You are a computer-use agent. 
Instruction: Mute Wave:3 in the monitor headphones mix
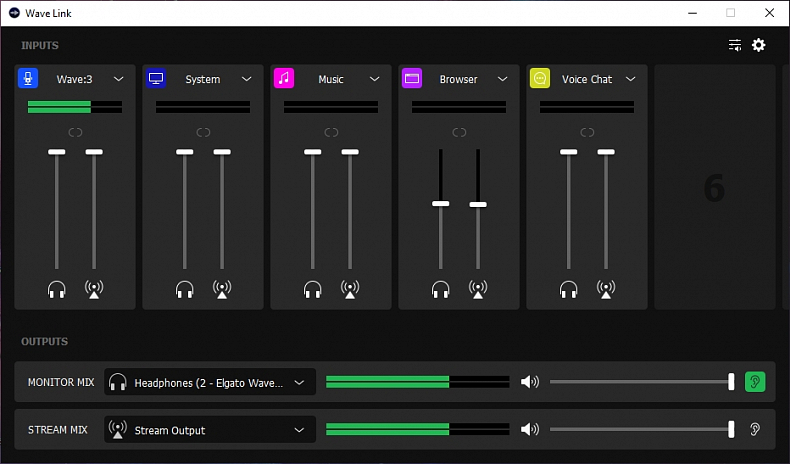[56, 289]
